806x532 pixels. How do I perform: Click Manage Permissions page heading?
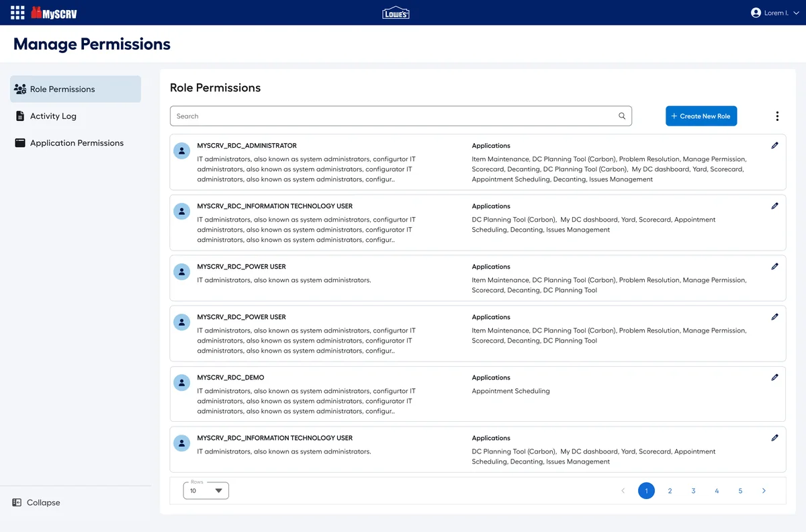(92, 44)
